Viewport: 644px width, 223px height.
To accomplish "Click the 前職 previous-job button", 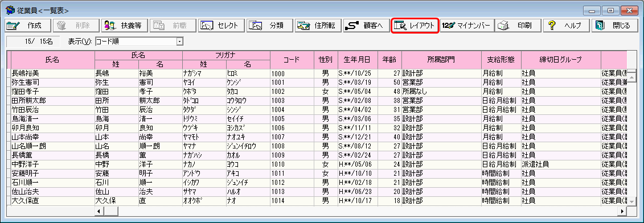I will (173, 26).
